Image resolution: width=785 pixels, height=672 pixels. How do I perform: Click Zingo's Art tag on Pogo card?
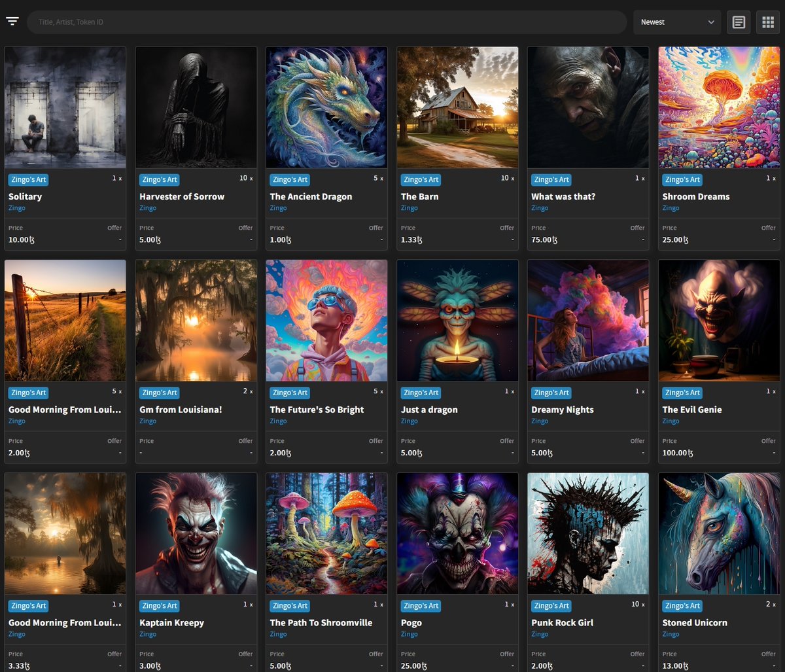tap(421, 606)
